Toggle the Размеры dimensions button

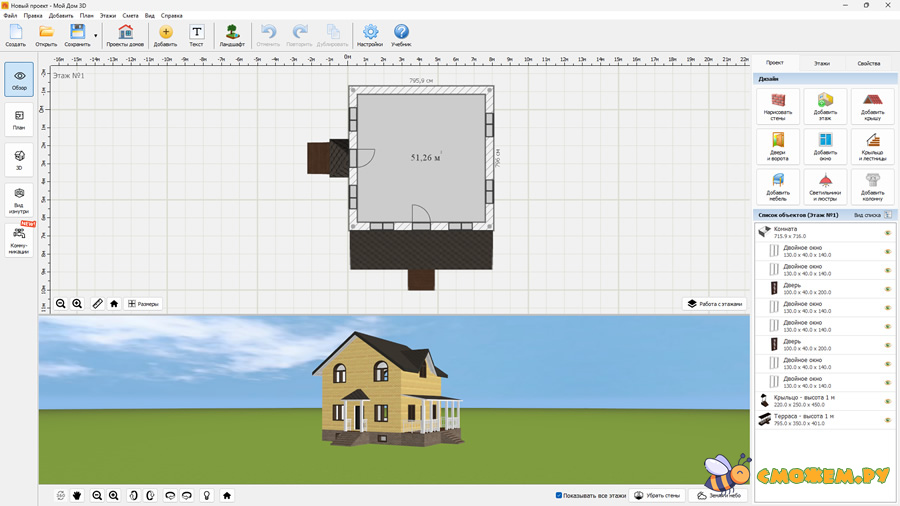tap(143, 303)
